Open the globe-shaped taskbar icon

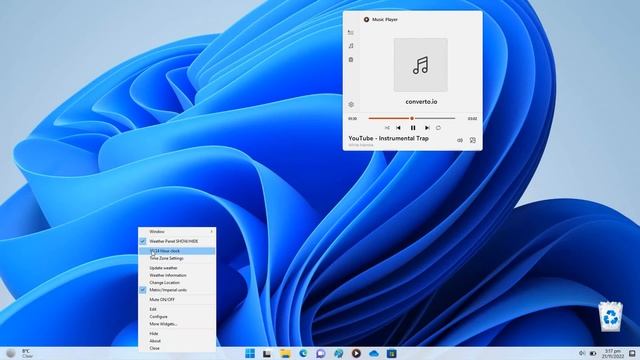[338, 353]
